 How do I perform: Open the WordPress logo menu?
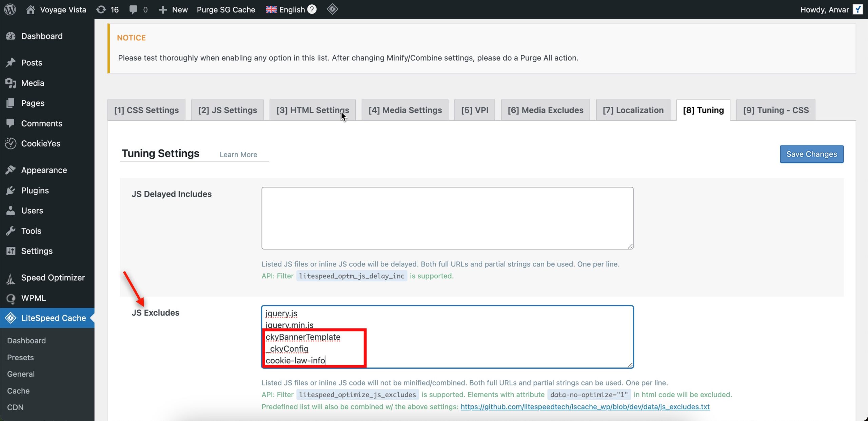[x=11, y=9]
